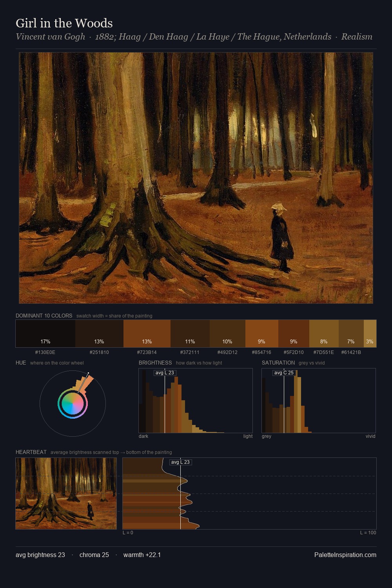This screenshot has width=392, height=588.
Task: Click caption 'how dark vs how light'
Action: point(199,363)
